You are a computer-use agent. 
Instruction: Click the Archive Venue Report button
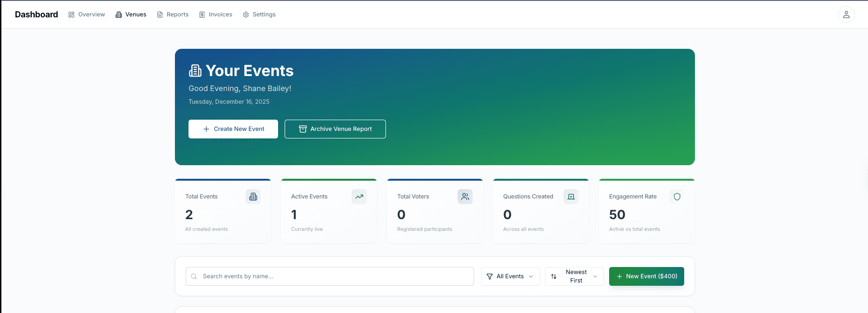click(x=335, y=129)
